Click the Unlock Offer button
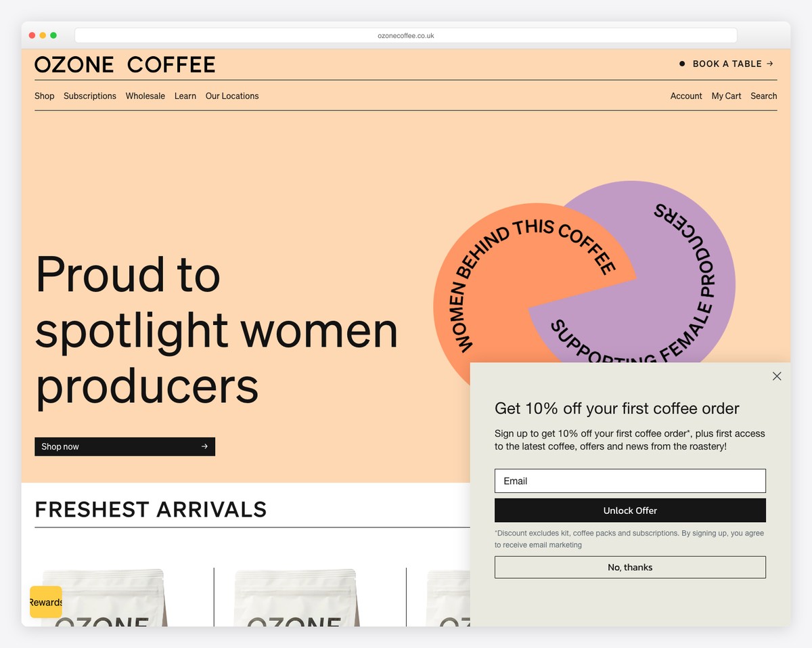The image size is (812, 648). (x=630, y=510)
